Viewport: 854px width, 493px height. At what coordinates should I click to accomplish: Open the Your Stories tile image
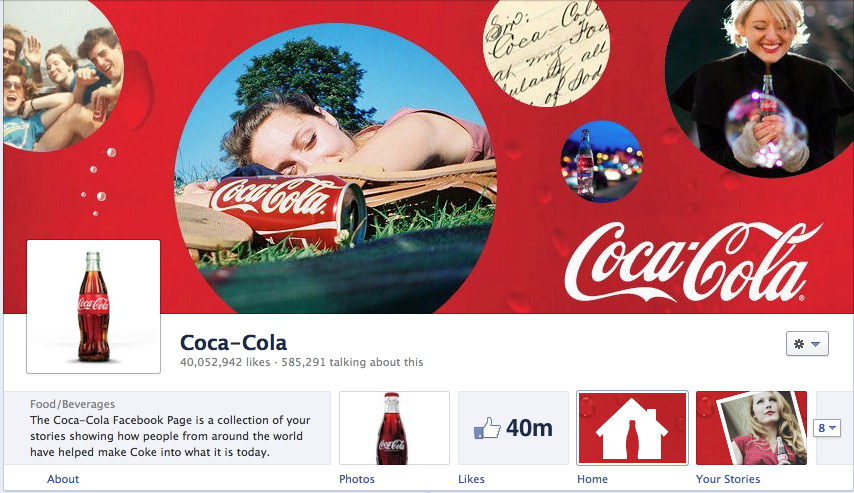pyautogui.click(x=751, y=428)
